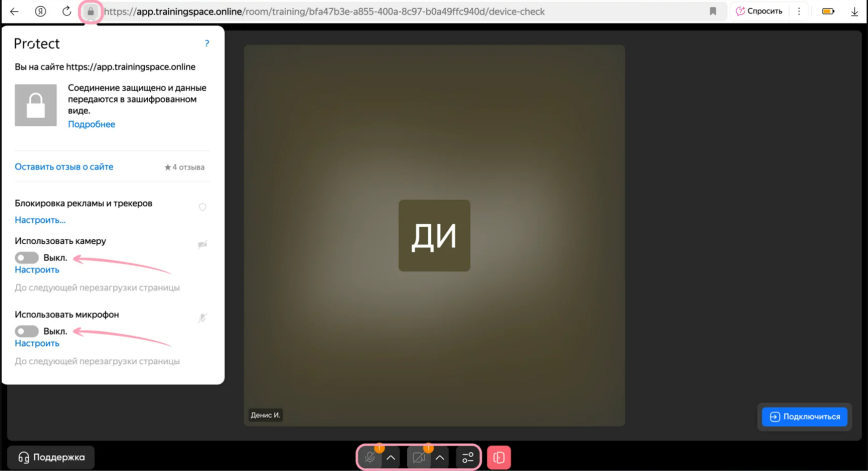Viewport: 868px width, 471px height.
Task: Click the muted microphone icon in bottom toolbar
Action: [x=370, y=457]
